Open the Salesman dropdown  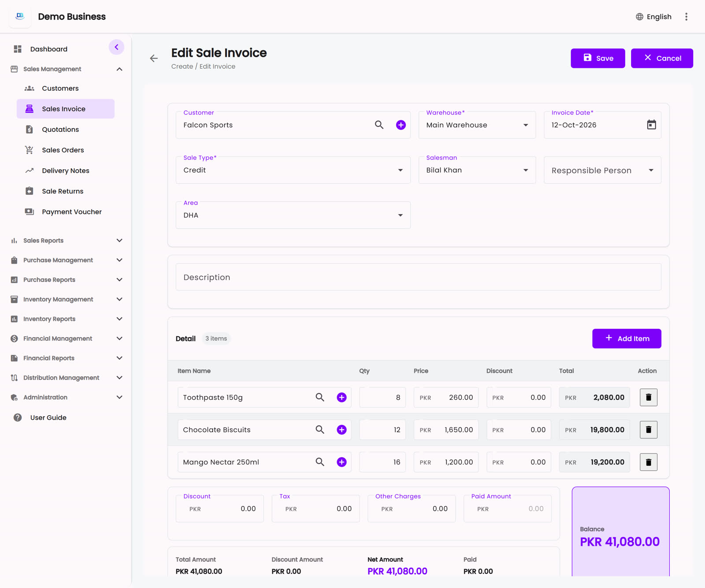pyautogui.click(x=477, y=170)
